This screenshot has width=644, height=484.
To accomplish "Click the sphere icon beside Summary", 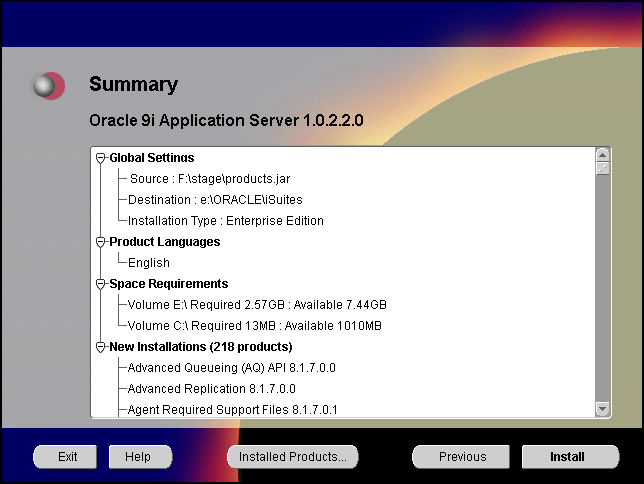I will (48, 85).
